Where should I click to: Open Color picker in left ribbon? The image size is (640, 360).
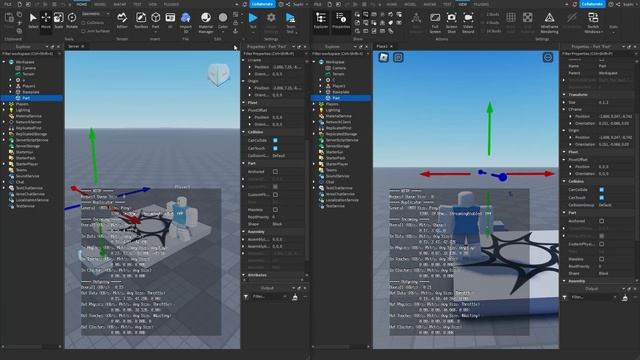(x=223, y=22)
